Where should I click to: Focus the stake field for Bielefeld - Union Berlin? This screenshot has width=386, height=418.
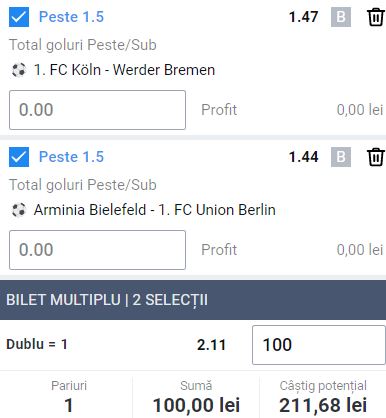pos(97,250)
